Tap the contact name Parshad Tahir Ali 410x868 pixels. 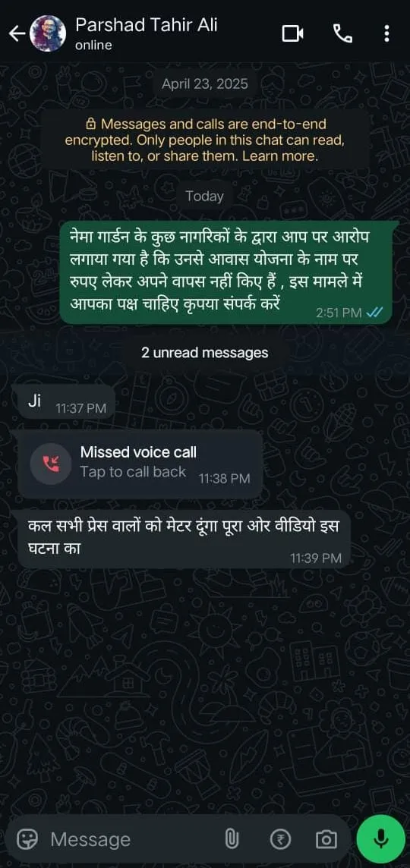pos(147,26)
